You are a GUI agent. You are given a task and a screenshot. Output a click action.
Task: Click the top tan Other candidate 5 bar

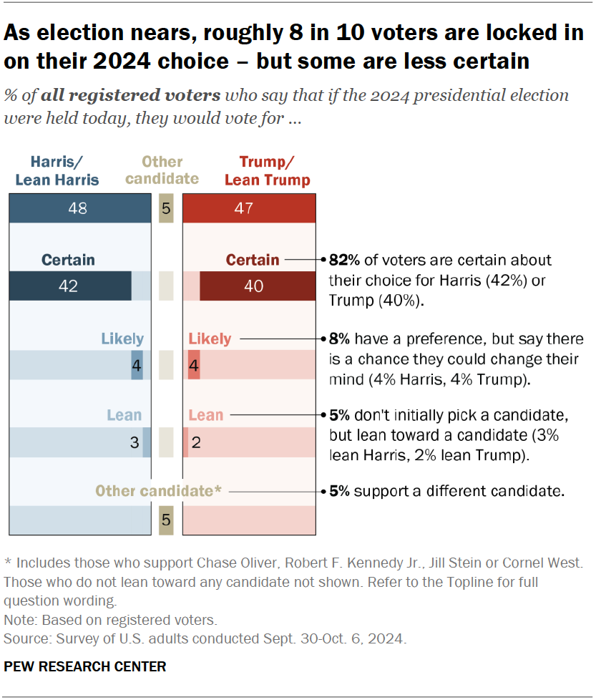coord(166,208)
